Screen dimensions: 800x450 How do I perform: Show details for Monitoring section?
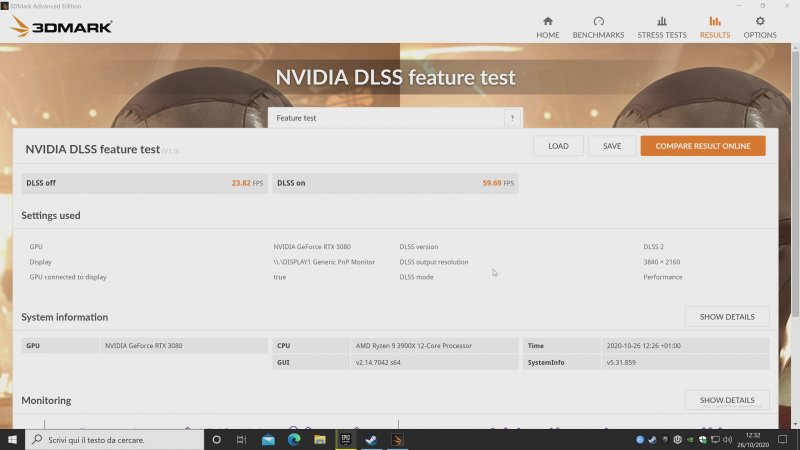727,400
